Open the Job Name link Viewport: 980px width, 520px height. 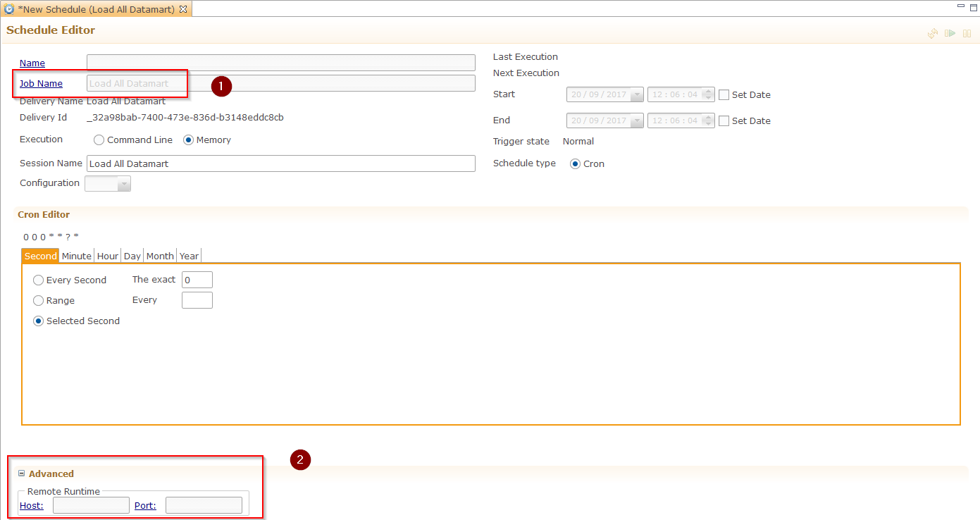click(x=41, y=83)
